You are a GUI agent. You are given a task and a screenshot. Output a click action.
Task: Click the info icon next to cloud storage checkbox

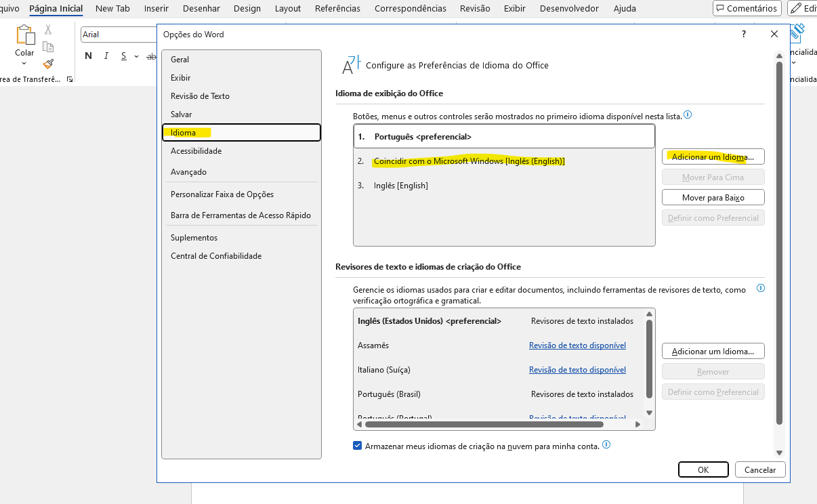606,445
